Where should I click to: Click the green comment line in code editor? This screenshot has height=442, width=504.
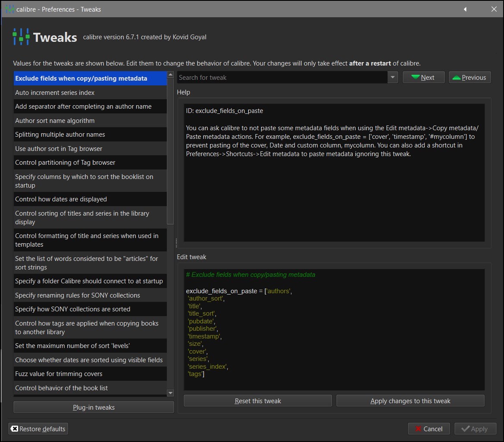[250, 275]
